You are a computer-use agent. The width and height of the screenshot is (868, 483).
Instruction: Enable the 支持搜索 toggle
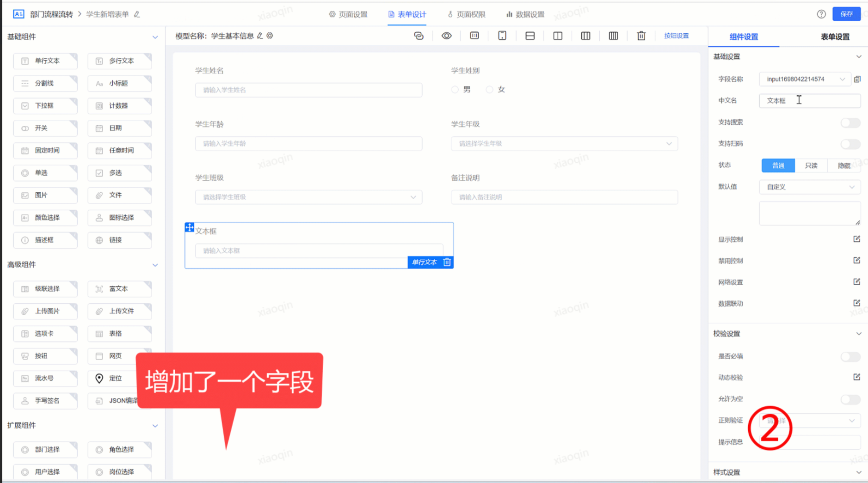pos(850,122)
